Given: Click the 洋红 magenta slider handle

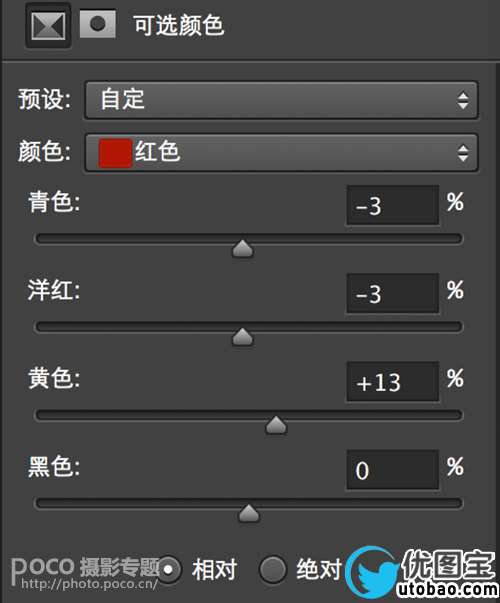Looking at the screenshot, I should 243,337.
